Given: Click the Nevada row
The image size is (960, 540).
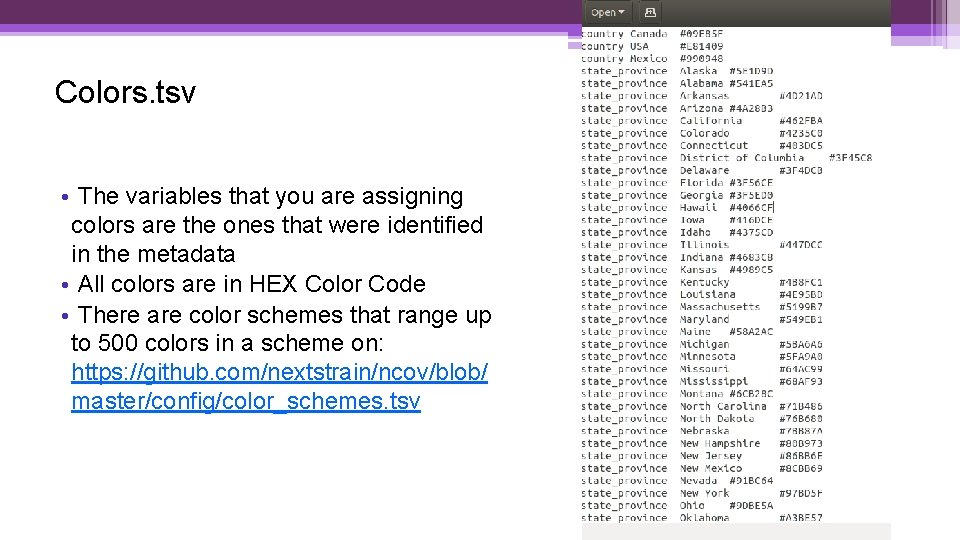Looking at the screenshot, I should pyautogui.click(x=677, y=481).
